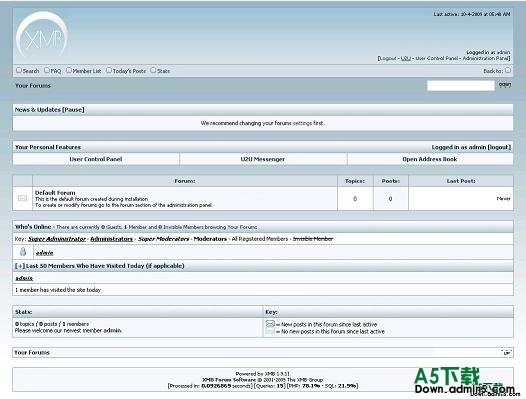
Task: Click the new posts key icon
Action: click(x=270, y=324)
